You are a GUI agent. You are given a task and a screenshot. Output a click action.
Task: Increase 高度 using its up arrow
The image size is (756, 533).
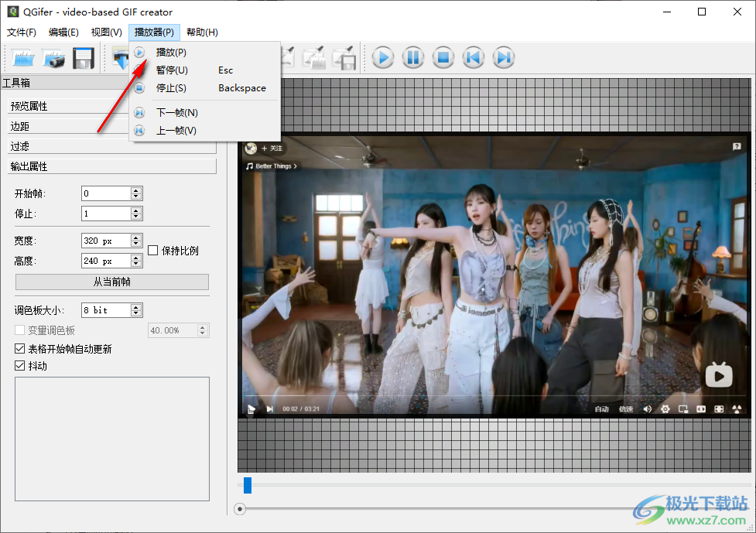click(136, 258)
